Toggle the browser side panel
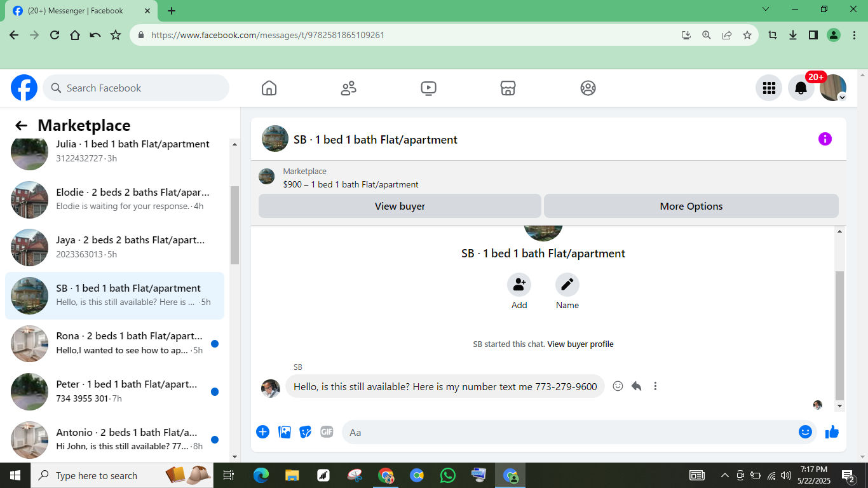This screenshot has width=868, height=488. click(x=813, y=35)
